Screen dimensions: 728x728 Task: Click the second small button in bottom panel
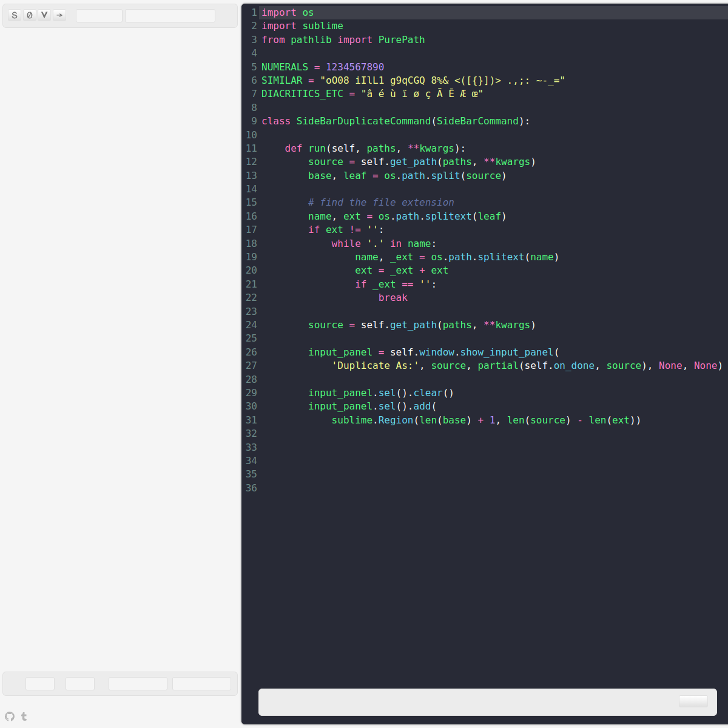[79, 683]
